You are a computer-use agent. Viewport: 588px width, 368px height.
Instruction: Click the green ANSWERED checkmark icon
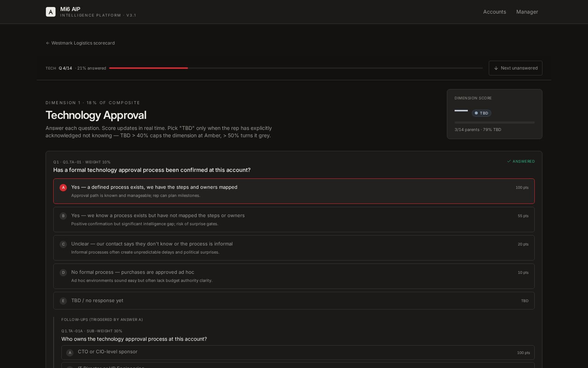pyautogui.click(x=509, y=161)
